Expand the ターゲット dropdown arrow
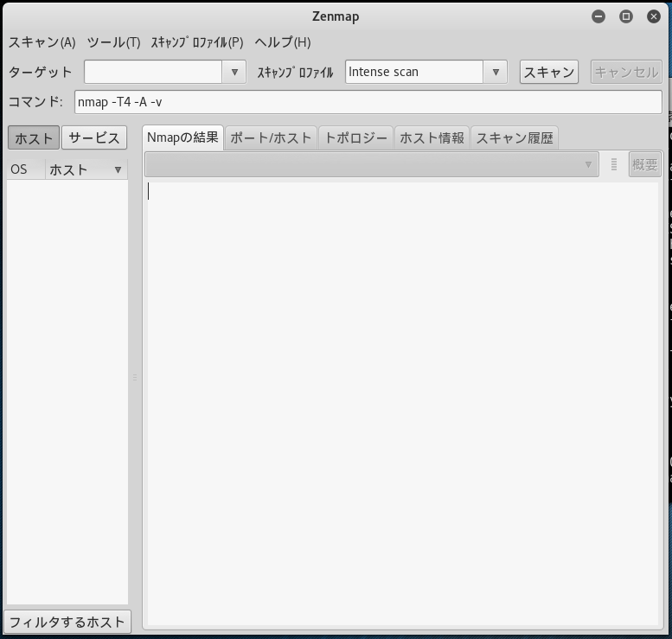672x639 pixels. pos(234,72)
